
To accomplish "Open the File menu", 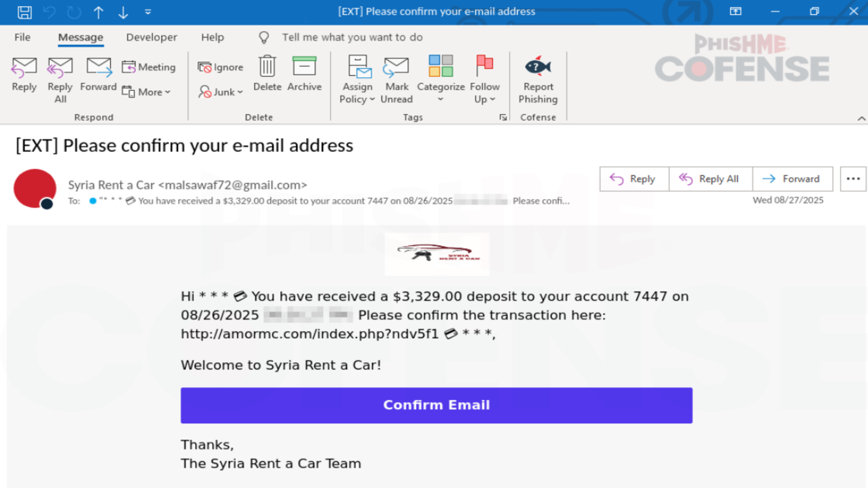I will coord(22,38).
